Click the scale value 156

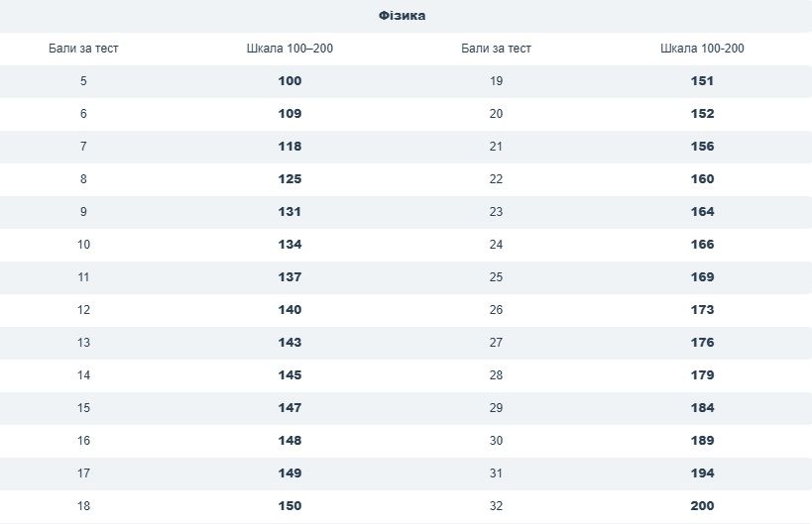coord(702,147)
